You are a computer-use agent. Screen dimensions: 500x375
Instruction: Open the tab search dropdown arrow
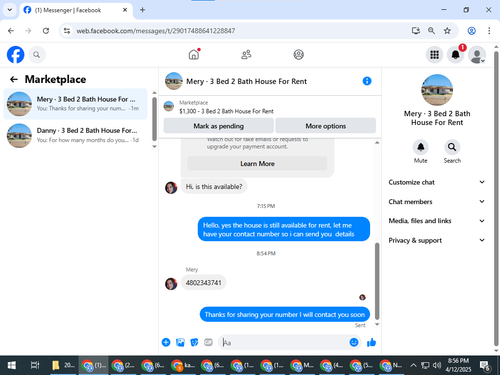point(10,10)
